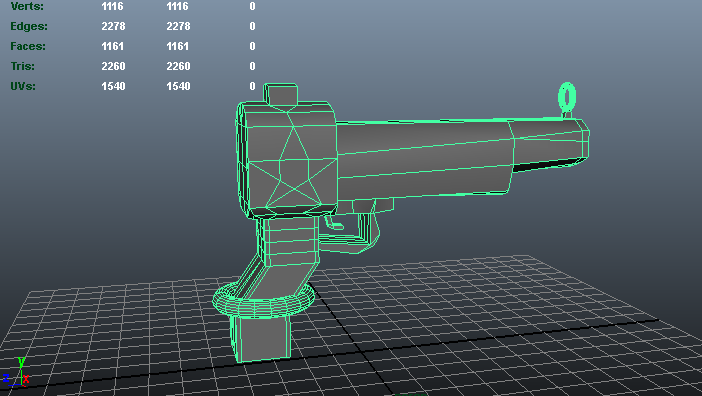
Task: Click the UVs label in the poly count HUD
Action: point(23,86)
